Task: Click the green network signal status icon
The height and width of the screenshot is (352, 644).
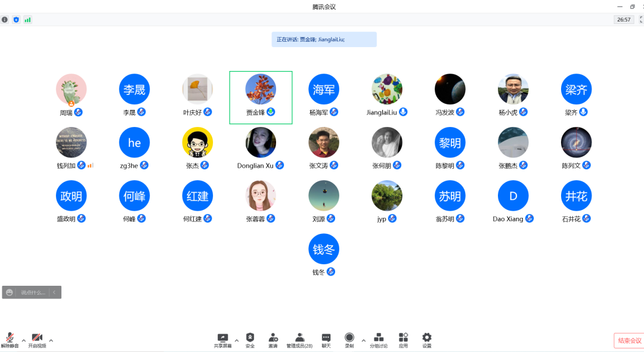Action: pyautogui.click(x=27, y=20)
